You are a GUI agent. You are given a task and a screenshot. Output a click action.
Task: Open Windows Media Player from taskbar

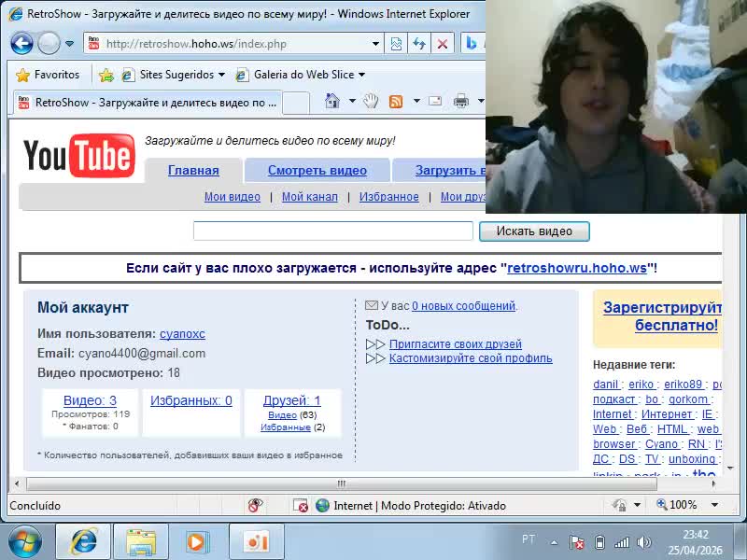[x=197, y=541]
